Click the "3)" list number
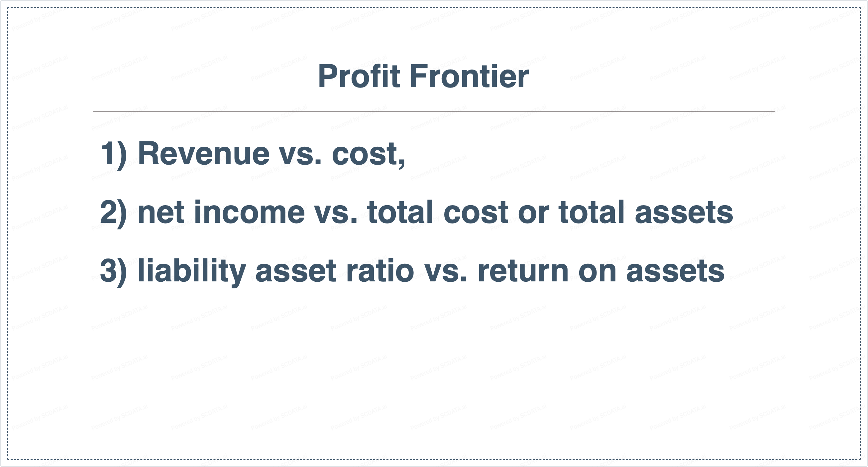Image resolution: width=868 pixels, height=467 pixels. tap(114, 271)
